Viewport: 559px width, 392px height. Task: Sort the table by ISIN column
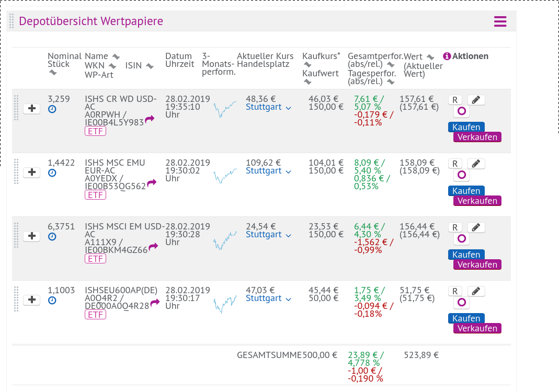click(x=150, y=66)
